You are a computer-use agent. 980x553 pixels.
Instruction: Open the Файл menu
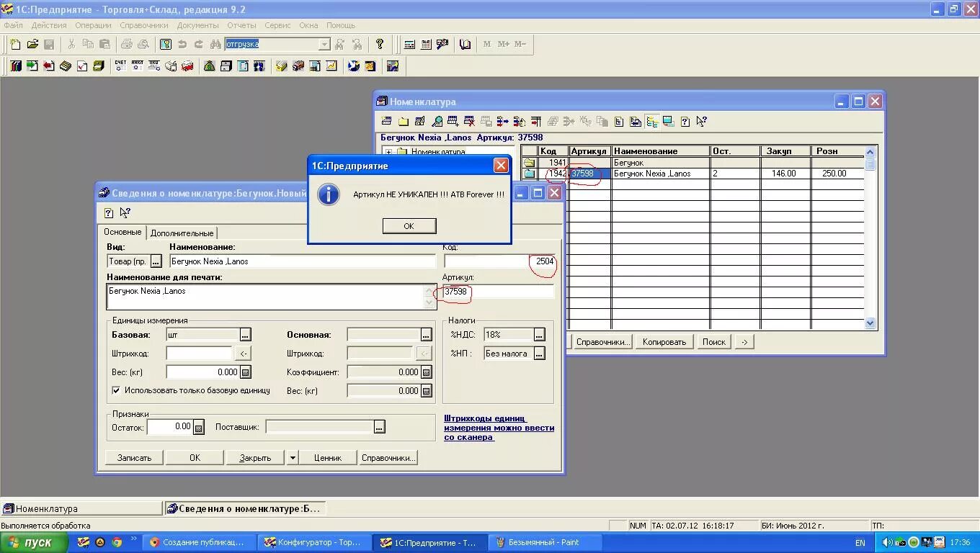pyautogui.click(x=13, y=25)
